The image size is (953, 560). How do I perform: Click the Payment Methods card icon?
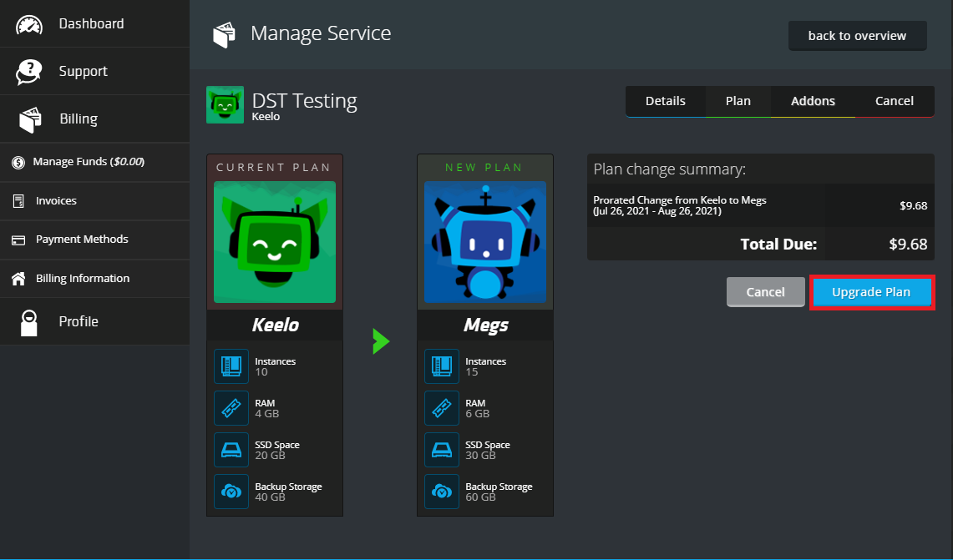click(18, 240)
